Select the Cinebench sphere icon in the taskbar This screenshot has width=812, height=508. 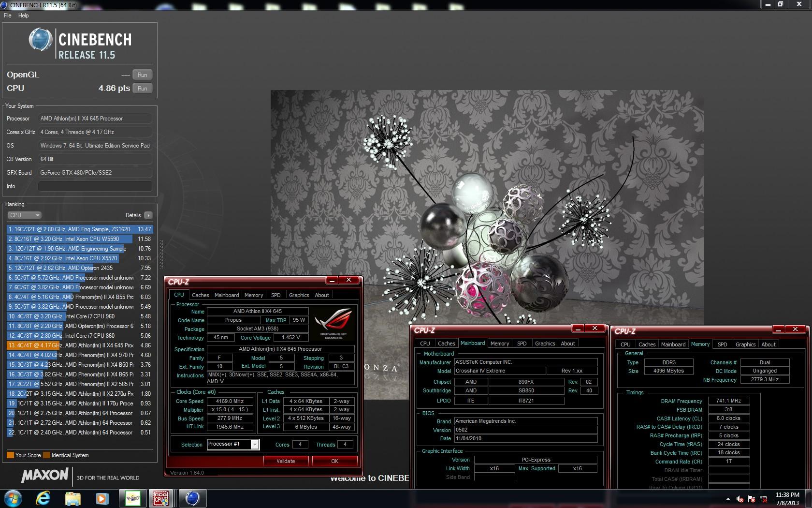point(192,498)
